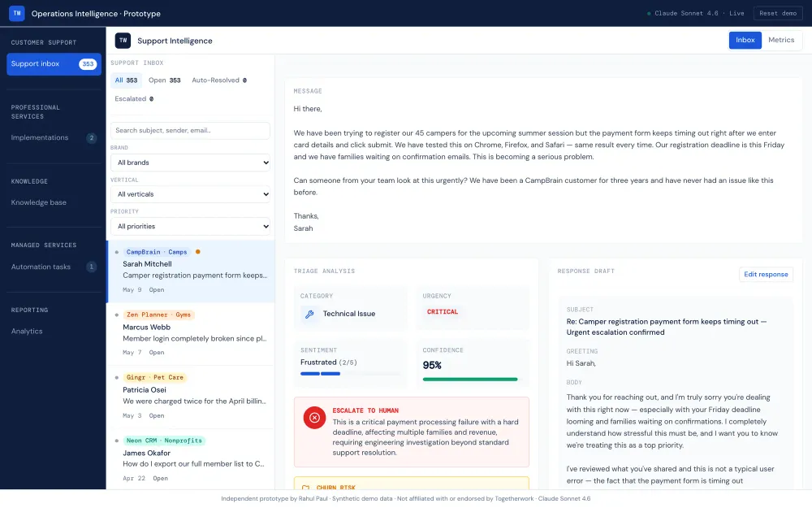Open the All verticals dropdown

coord(190,194)
